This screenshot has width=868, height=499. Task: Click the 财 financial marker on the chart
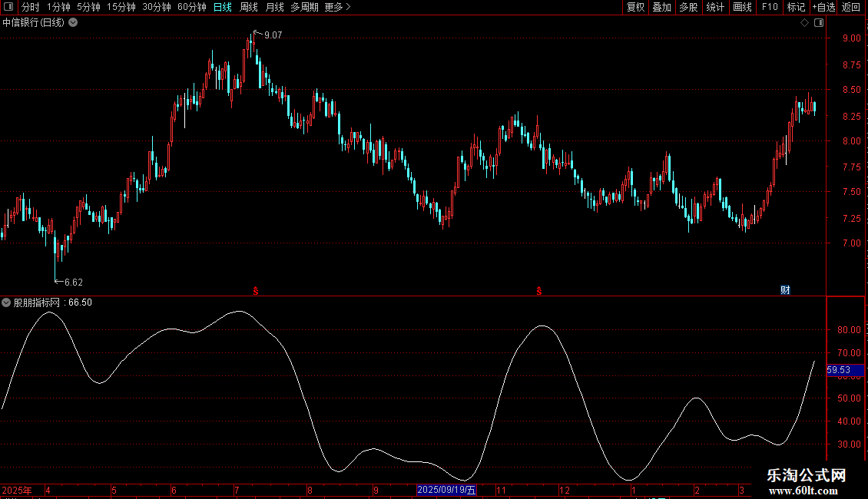(x=785, y=289)
